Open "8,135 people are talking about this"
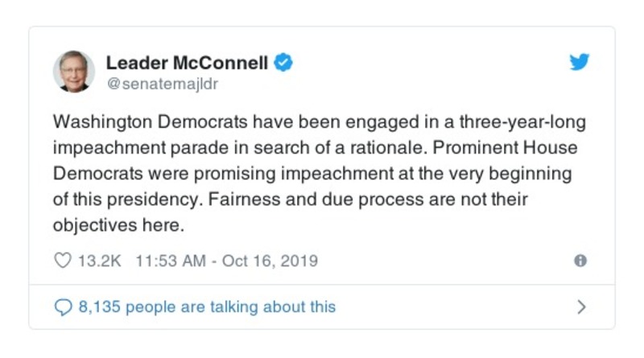The height and width of the screenshot is (358, 644). (x=207, y=307)
